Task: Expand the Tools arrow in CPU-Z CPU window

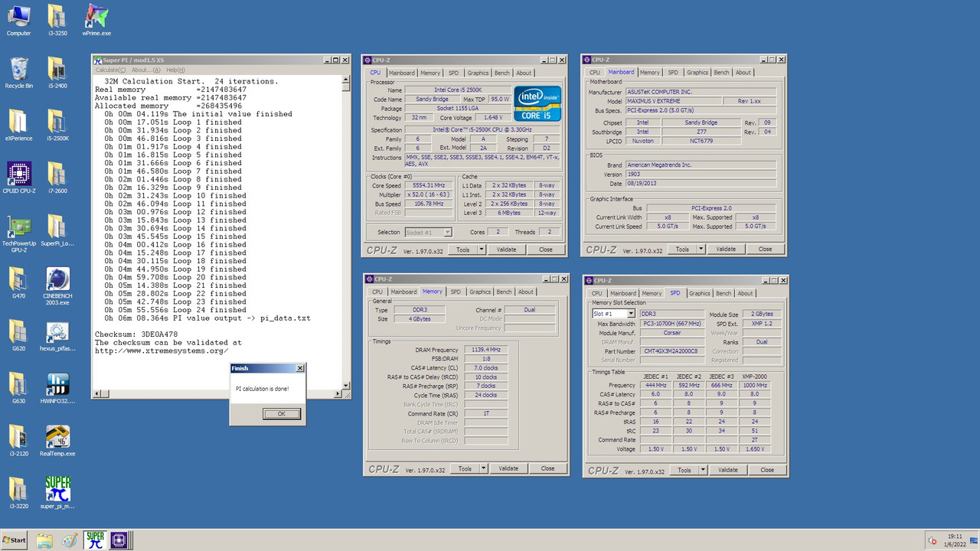Action: coord(482,249)
